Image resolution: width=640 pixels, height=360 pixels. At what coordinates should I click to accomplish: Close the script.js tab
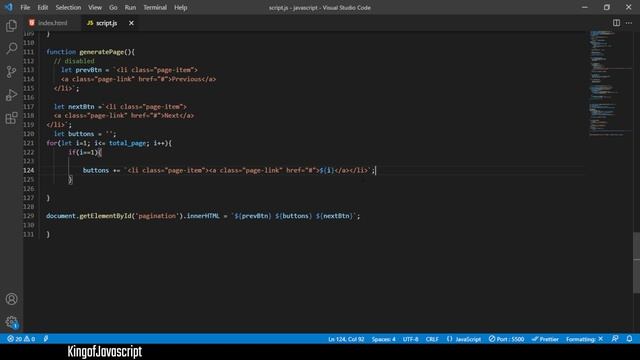pyautogui.click(x=131, y=23)
